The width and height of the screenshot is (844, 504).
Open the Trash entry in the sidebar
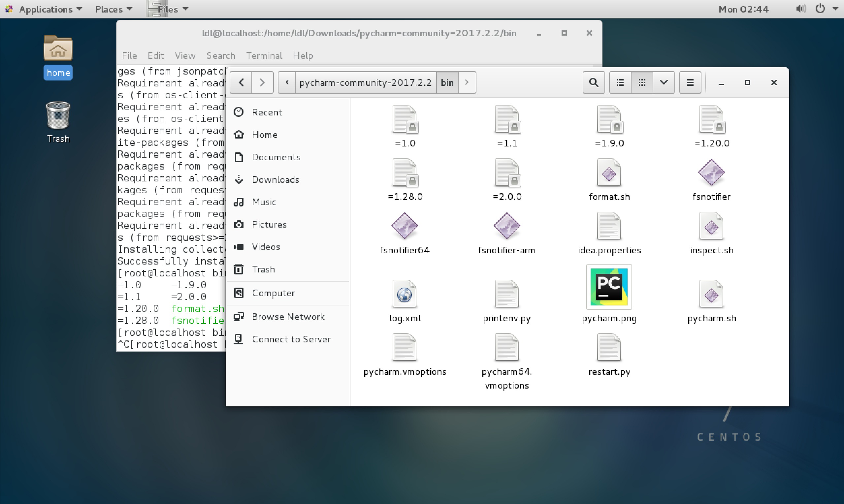pos(263,269)
